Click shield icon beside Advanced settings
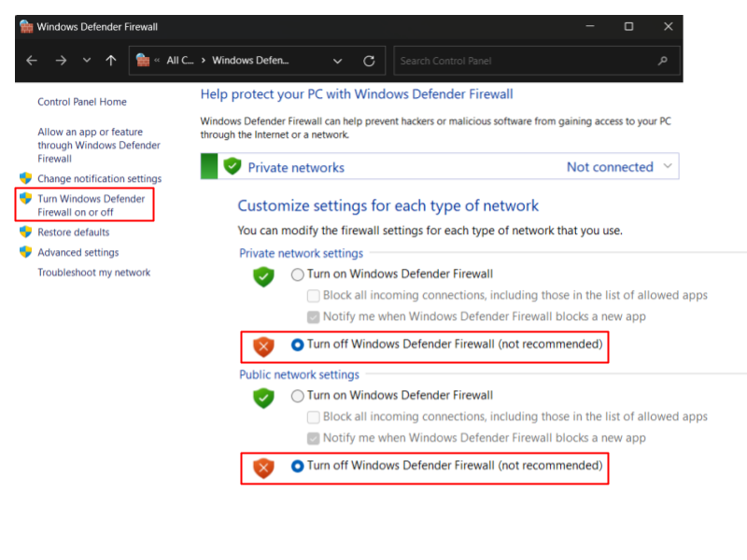This screenshot has height=560, width=747. click(26, 252)
